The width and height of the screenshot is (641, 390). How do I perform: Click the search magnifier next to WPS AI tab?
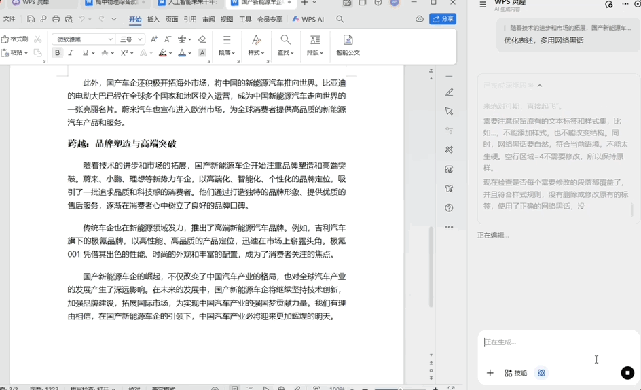[x=340, y=19]
